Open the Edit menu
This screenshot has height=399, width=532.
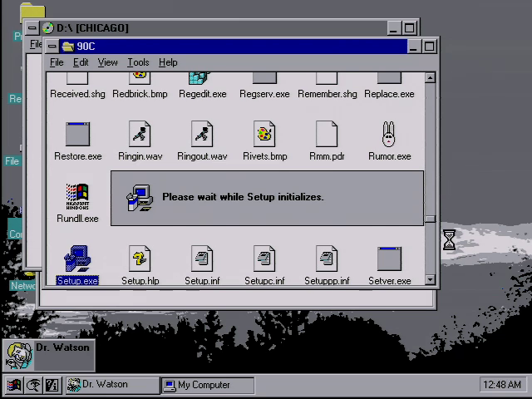[81, 62]
